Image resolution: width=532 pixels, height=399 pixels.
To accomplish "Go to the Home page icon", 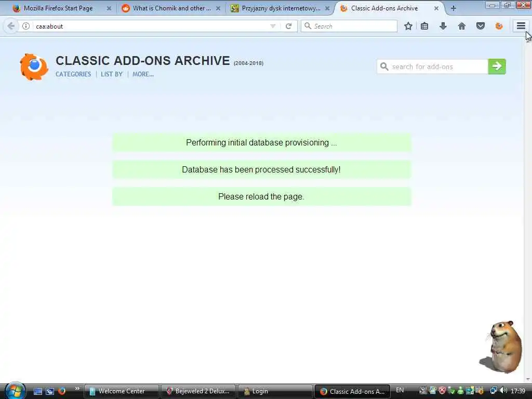I will [461, 26].
